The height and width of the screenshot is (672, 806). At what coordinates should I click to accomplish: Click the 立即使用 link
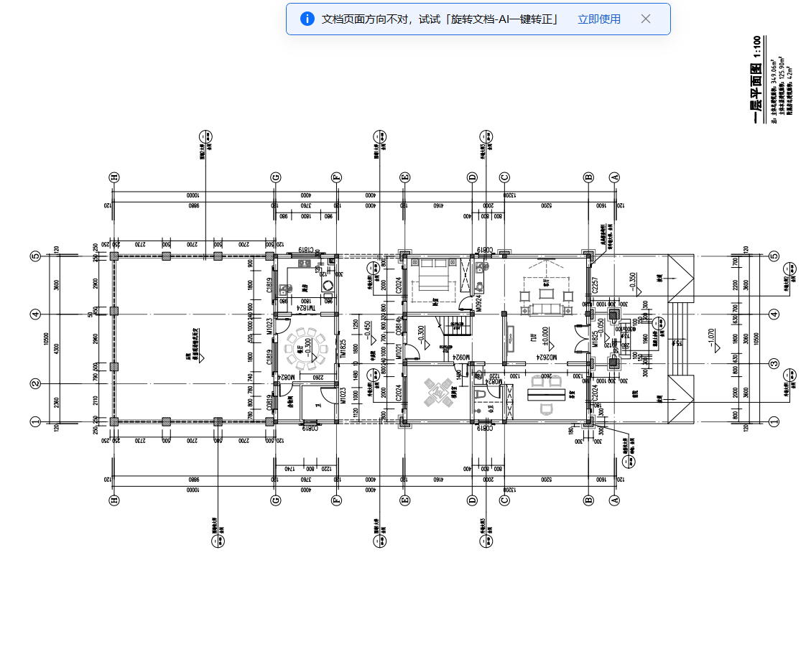click(599, 19)
